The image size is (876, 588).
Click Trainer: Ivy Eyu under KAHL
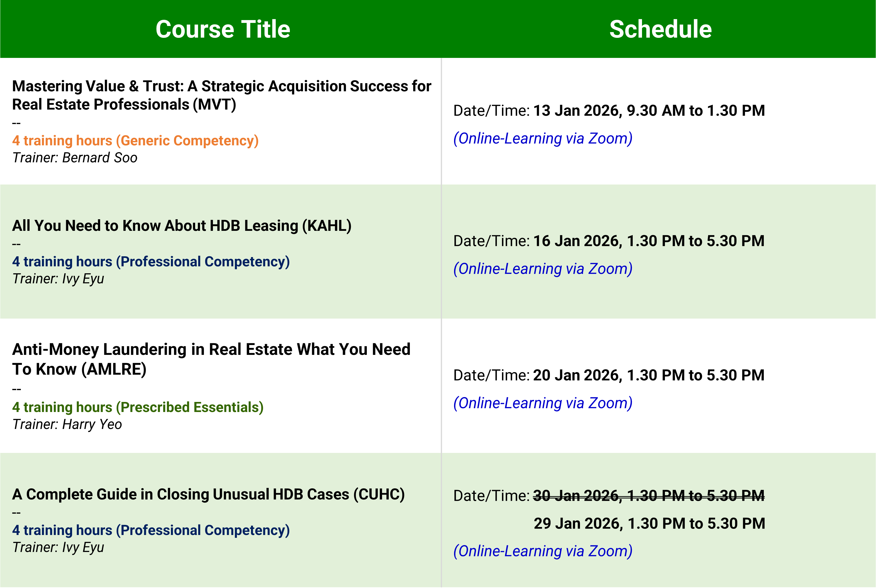click(58, 279)
